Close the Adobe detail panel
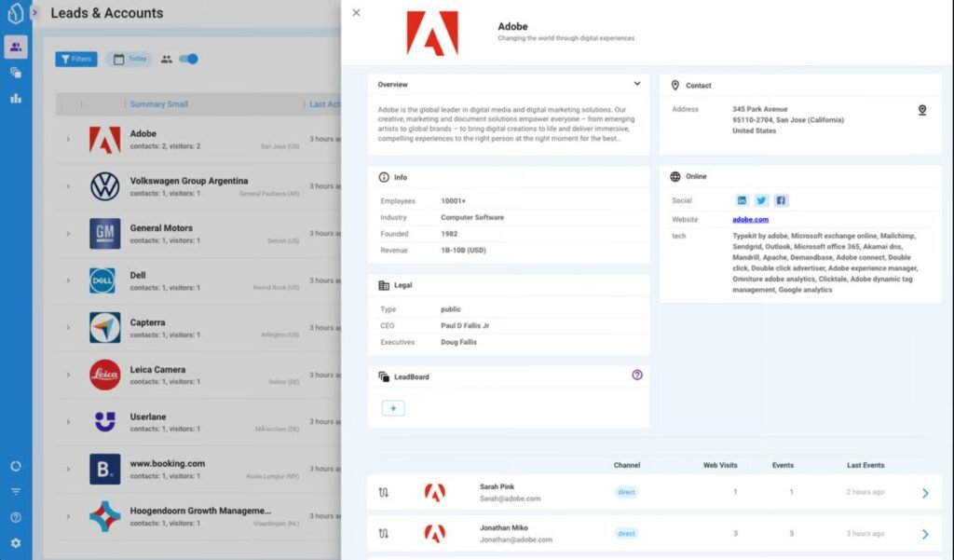The image size is (954, 560). (x=357, y=13)
